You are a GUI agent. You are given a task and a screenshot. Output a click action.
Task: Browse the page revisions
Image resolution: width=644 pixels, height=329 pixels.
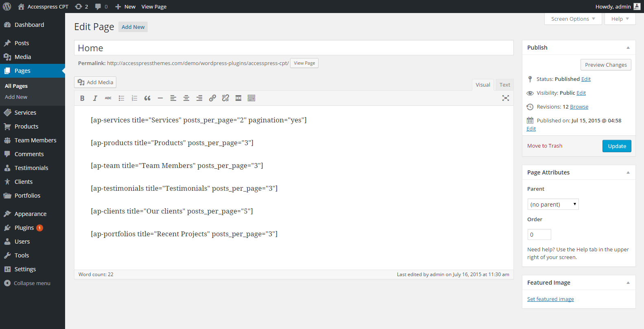coord(579,107)
